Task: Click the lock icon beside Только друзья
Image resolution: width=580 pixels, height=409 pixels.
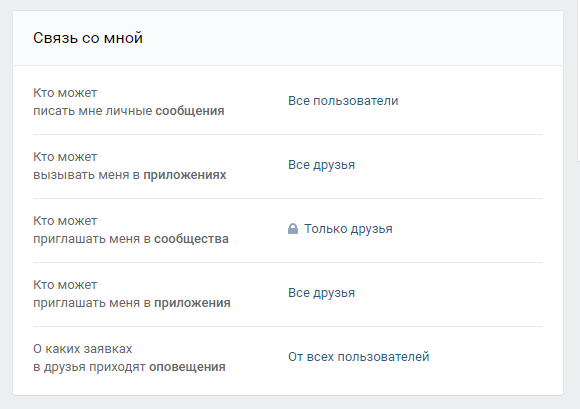Action: (293, 229)
